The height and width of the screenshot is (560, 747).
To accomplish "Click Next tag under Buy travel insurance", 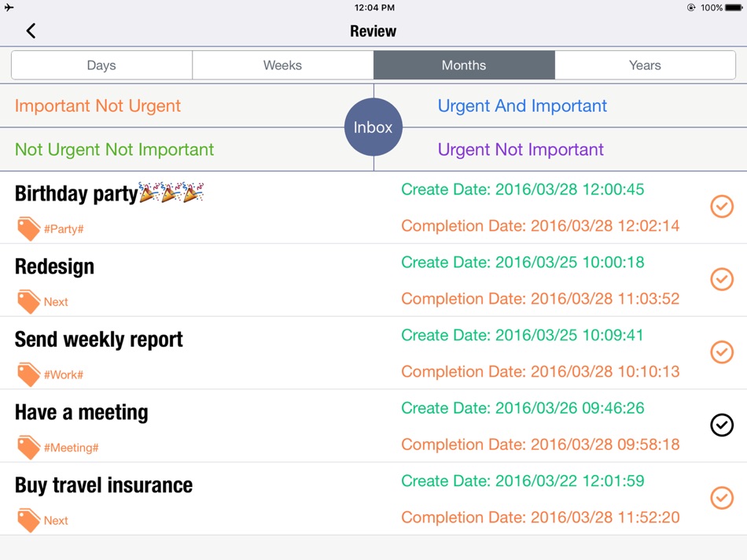I will [56, 521].
